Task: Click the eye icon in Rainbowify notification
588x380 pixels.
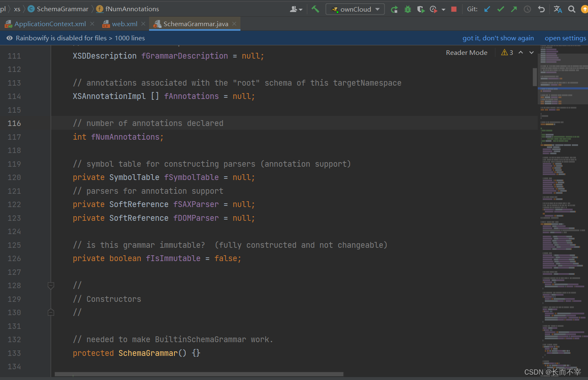Action: (9, 38)
